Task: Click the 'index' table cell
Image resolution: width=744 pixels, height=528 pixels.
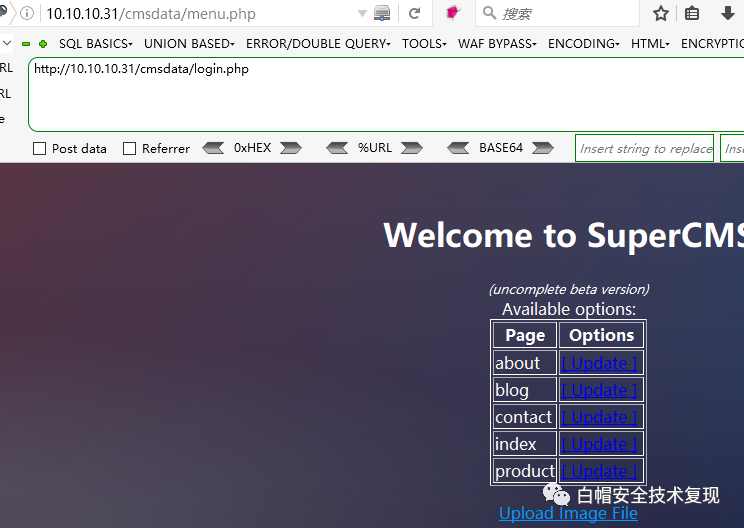Action: coord(524,444)
